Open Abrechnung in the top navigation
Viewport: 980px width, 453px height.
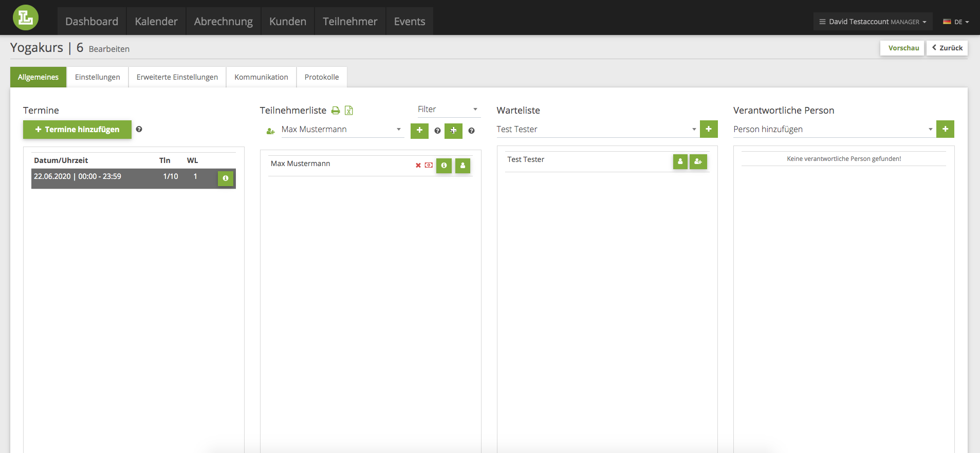(224, 21)
